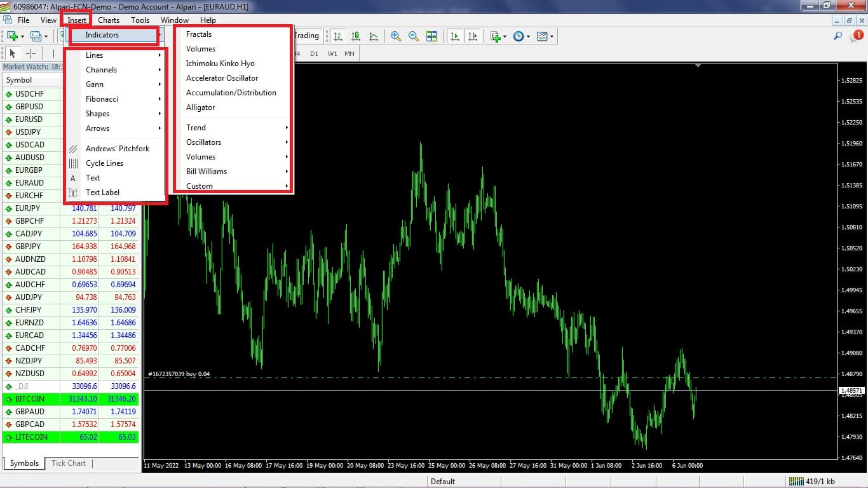Zoom out on the chart

tap(414, 36)
